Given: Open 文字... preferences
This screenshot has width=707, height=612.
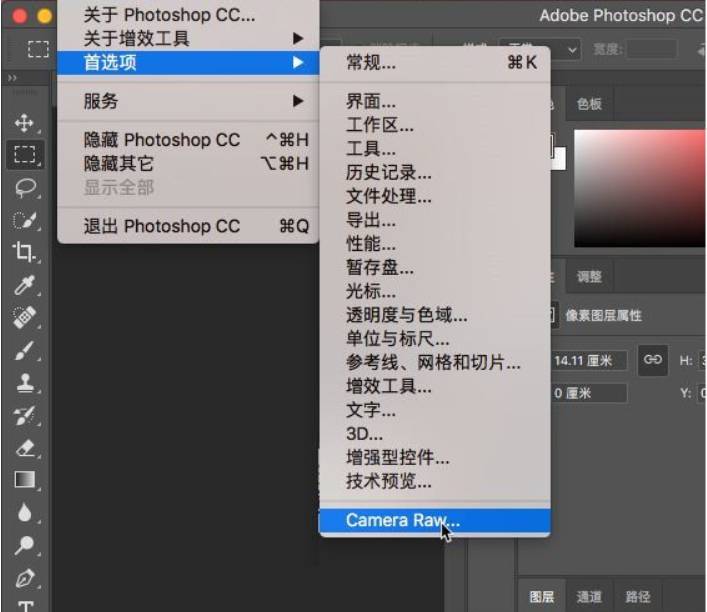Looking at the screenshot, I should [435, 410].
